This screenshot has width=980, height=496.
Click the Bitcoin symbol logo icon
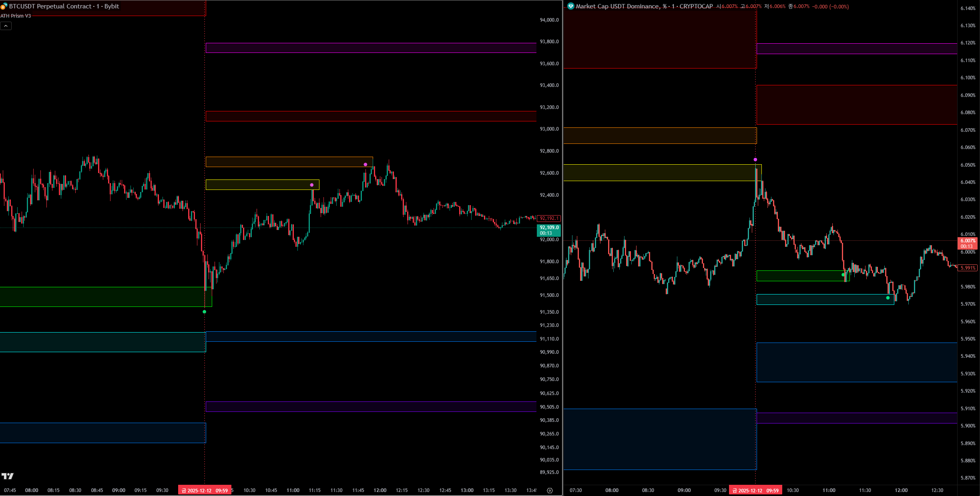tap(4, 6)
